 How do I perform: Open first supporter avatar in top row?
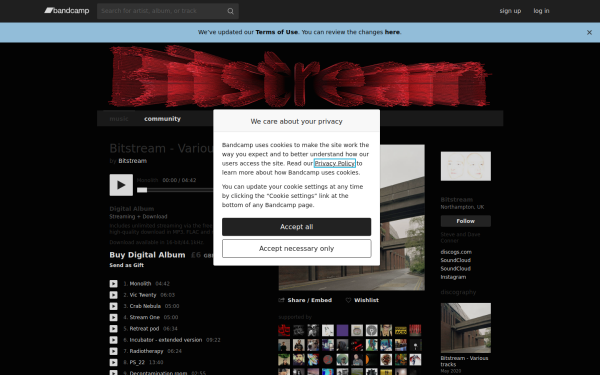point(284,330)
